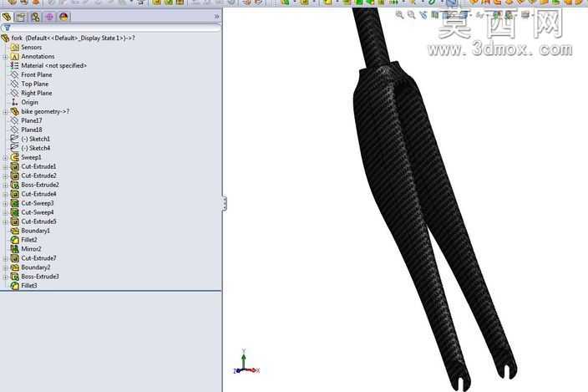Select the fork root part node
Viewport: 588px width, 392px height.
(68, 38)
